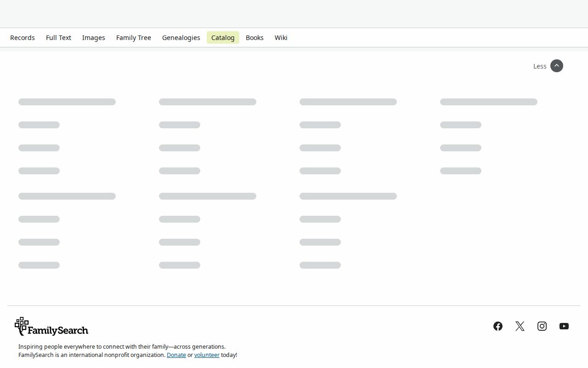Image resolution: width=588 pixels, height=368 pixels.
Task: Click the Less label to collapse
Action: click(540, 66)
